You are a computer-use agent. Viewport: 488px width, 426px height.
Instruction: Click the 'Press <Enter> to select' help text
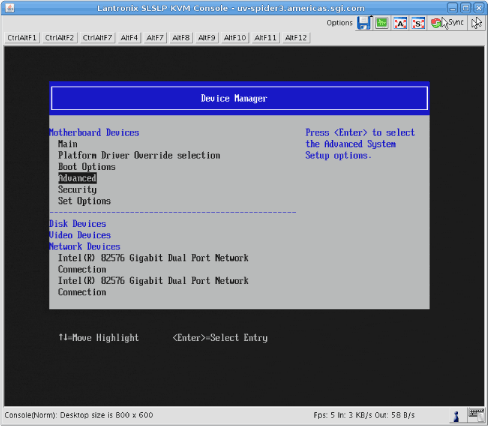[x=360, y=133]
